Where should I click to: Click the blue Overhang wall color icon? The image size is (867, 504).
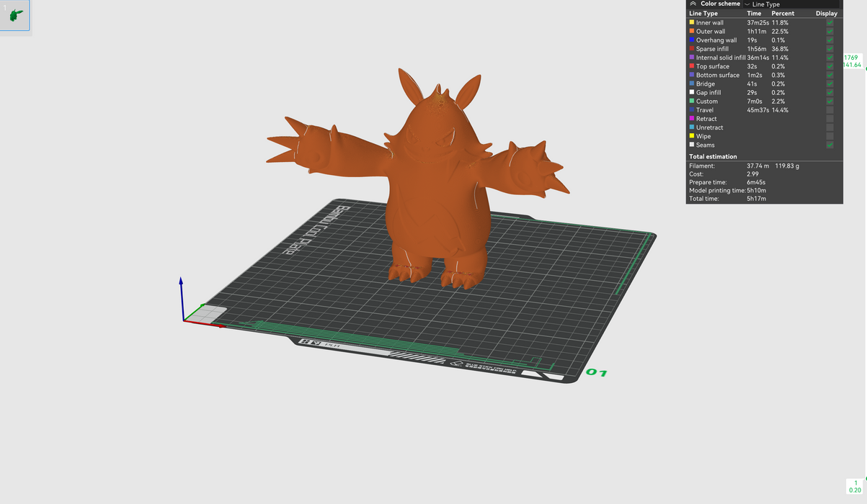pyautogui.click(x=692, y=40)
